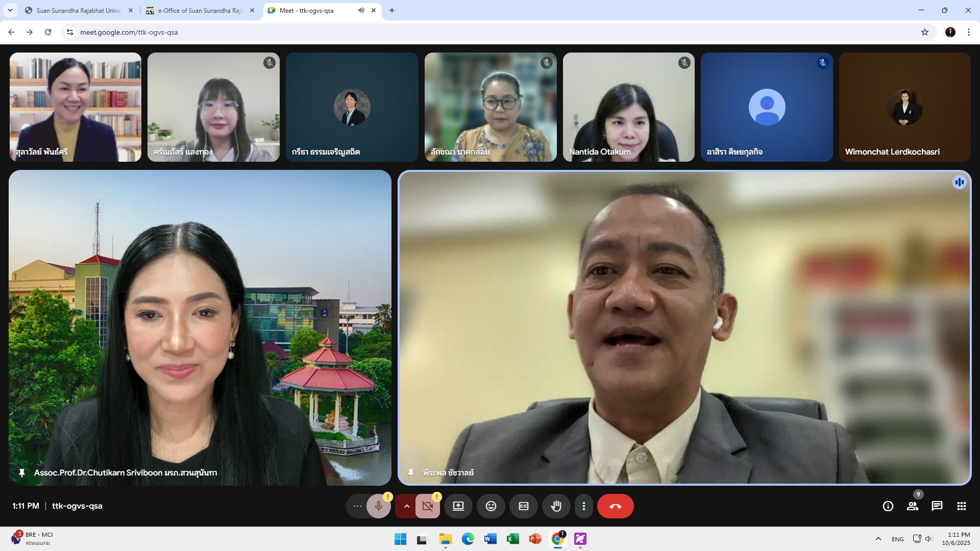Expand the video settings up-arrow chevron
This screenshot has height=551, width=980.
point(407,506)
